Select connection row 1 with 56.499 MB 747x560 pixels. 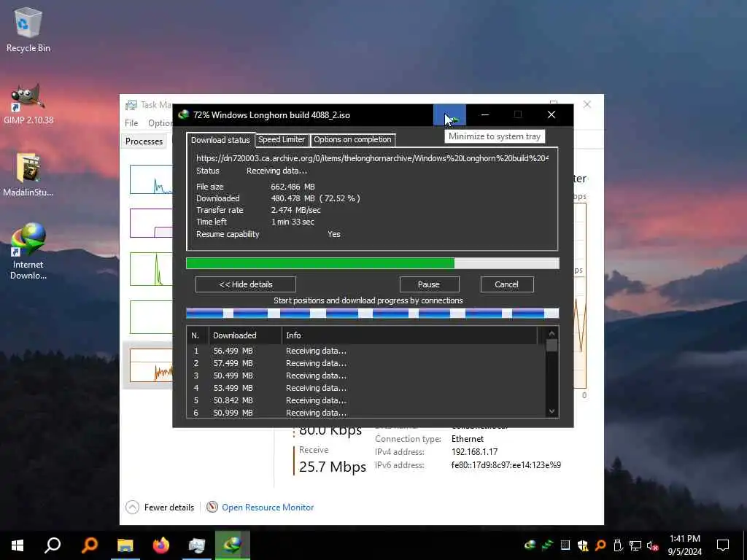pos(367,351)
